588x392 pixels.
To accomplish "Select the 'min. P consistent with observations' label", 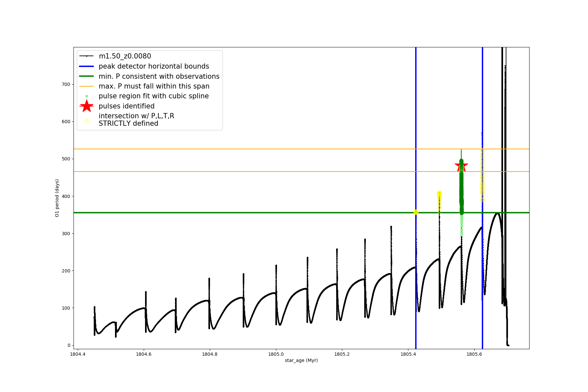I will point(159,76).
